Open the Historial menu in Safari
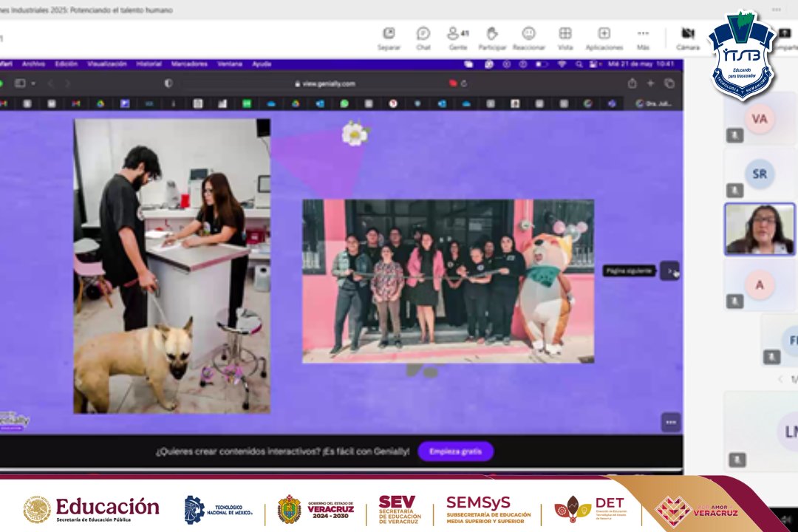Image resolution: width=798 pixels, height=532 pixels. click(x=149, y=64)
